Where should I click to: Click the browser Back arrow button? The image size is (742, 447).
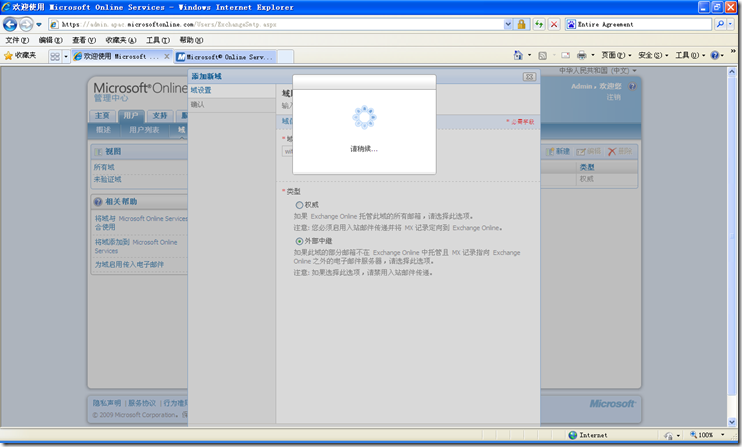[10, 24]
